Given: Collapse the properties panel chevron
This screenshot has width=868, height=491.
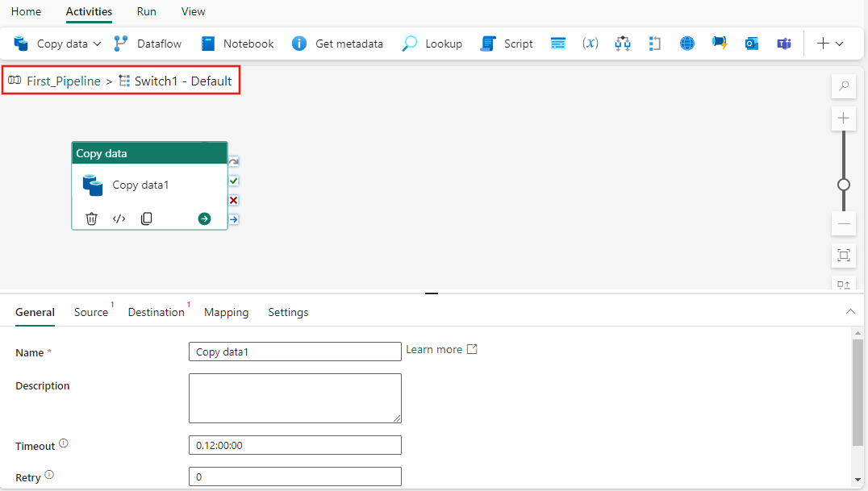Looking at the screenshot, I should click(x=850, y=311).
